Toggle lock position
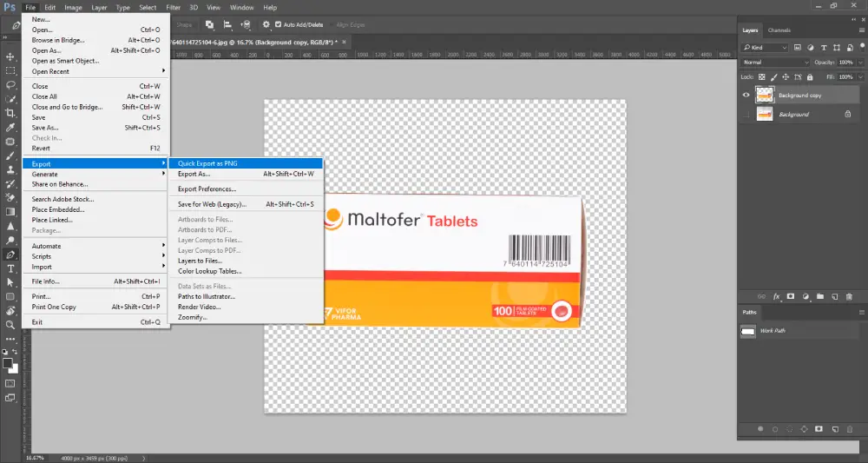This screenshot has height=463, width=868. pyautogui.click(x=786, y=77)
